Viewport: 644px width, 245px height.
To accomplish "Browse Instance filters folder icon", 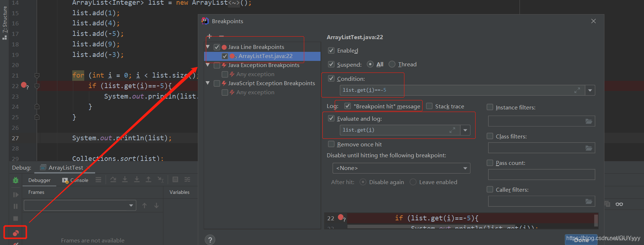I will coord(589,121).
